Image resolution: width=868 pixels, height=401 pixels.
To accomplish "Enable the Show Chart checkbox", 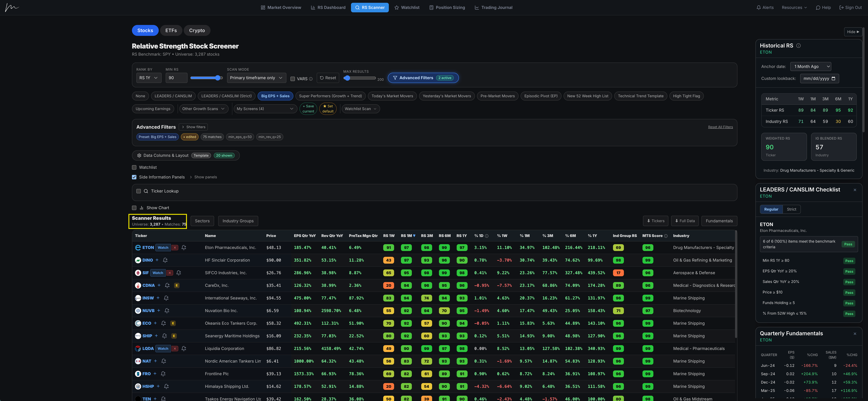I will [134, 208].
